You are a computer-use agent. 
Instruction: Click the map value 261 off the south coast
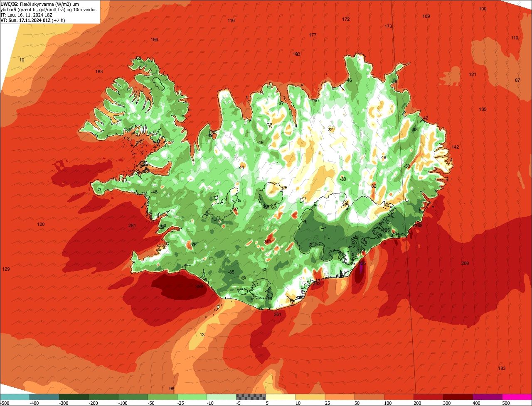[278, 315]
